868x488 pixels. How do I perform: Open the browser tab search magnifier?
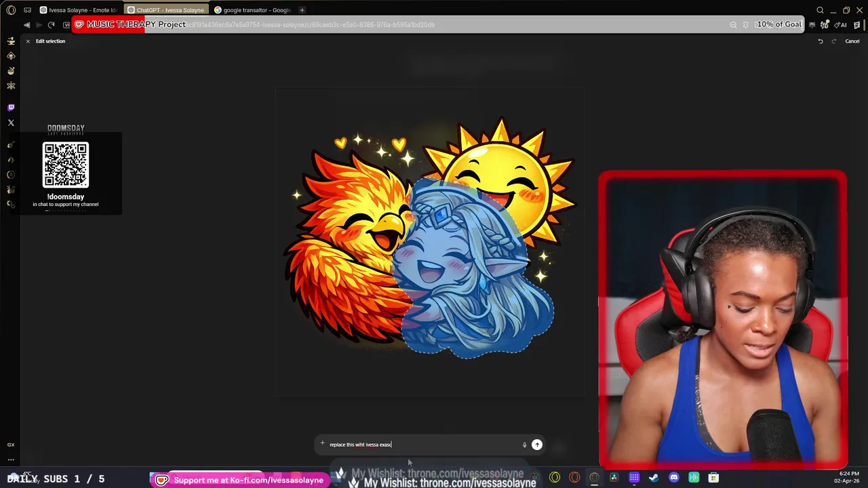click(820, 10)
